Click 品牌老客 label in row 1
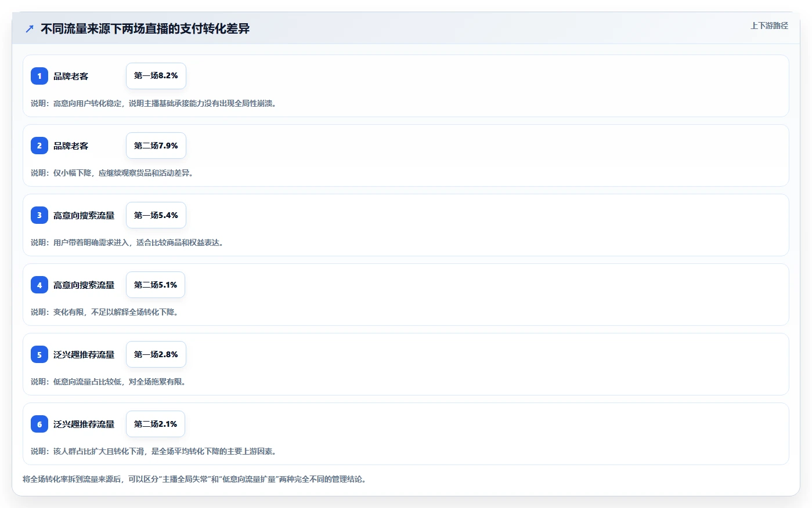 [71, 76]
